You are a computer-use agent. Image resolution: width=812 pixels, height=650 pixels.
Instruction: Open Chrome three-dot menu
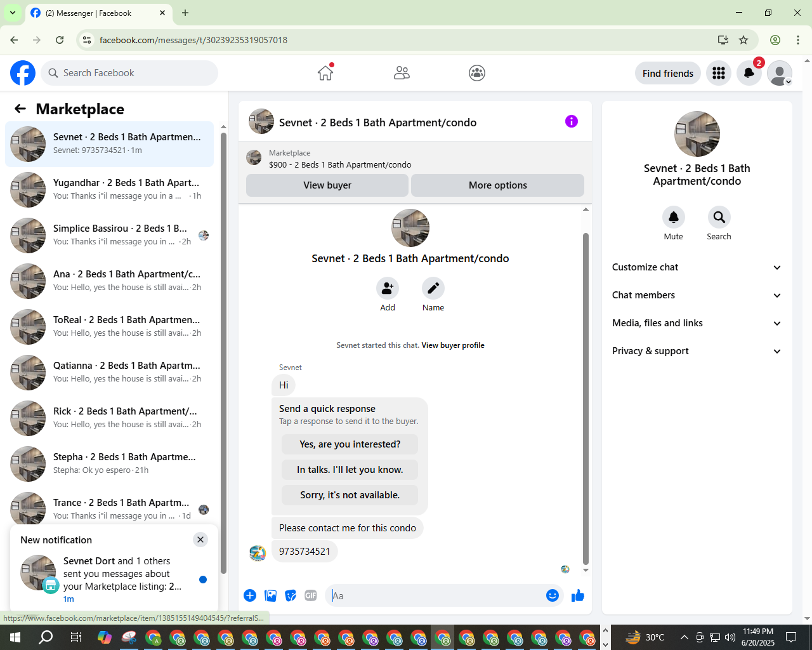(x=798, y=40)
